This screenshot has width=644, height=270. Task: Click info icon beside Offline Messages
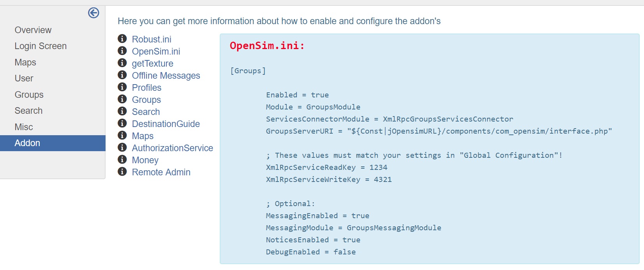point(122,75)
